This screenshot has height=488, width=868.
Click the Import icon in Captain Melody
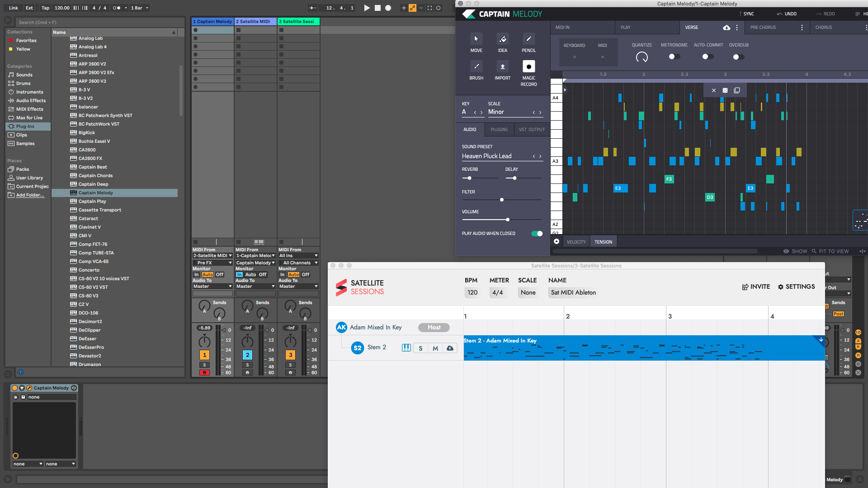[502, 66]
